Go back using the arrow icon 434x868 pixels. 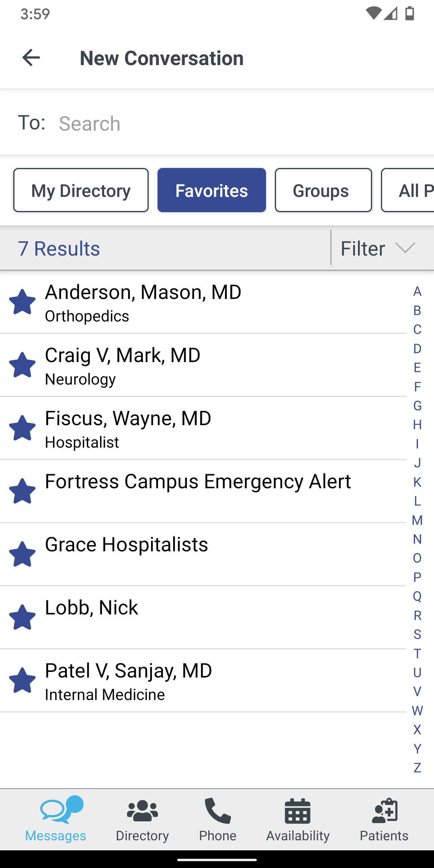(31, 58)
